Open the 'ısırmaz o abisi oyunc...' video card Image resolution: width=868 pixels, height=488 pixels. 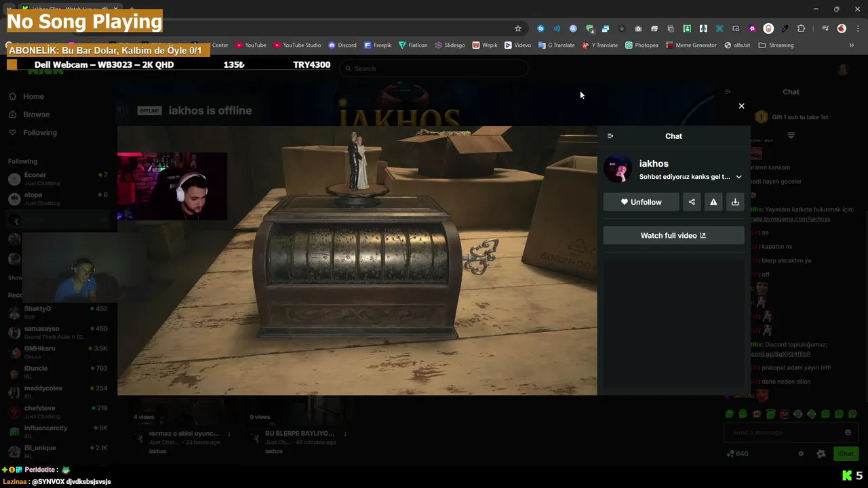184,434
